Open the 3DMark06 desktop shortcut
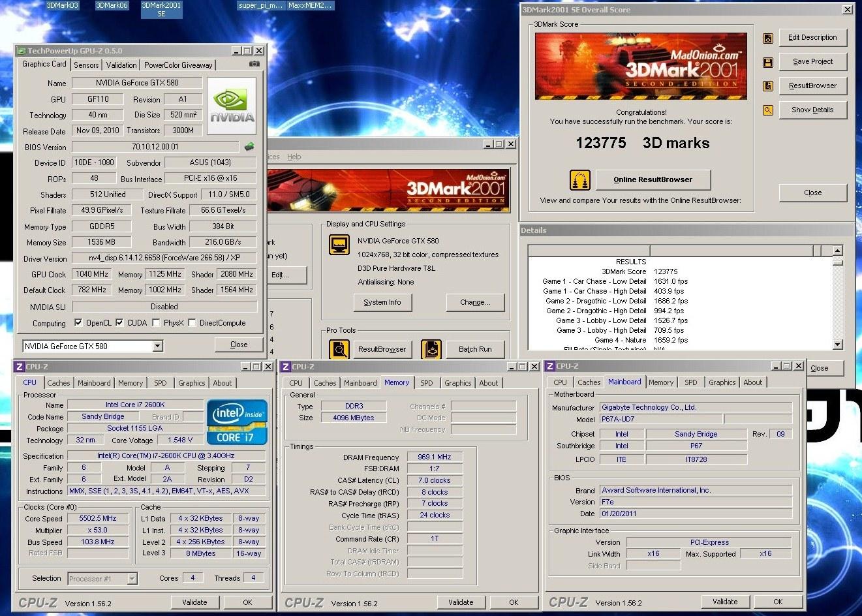This screenshot has height=616, width=862. (x=112, y=5)
